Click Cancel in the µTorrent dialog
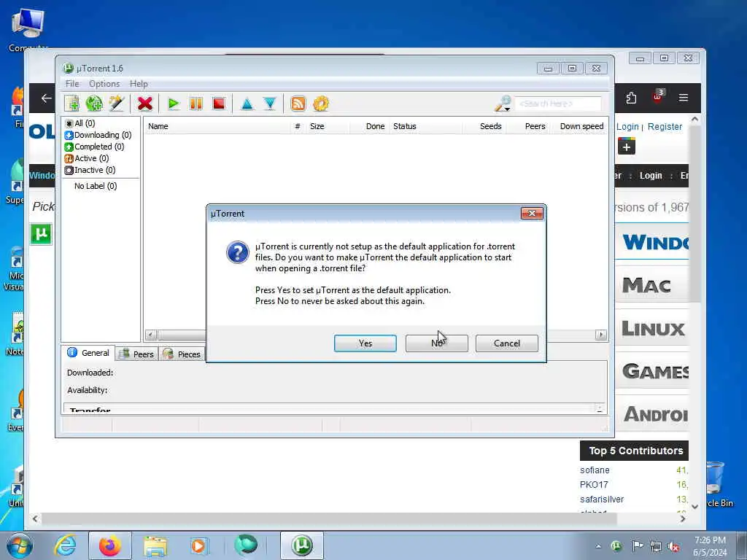 pos(507,343)
